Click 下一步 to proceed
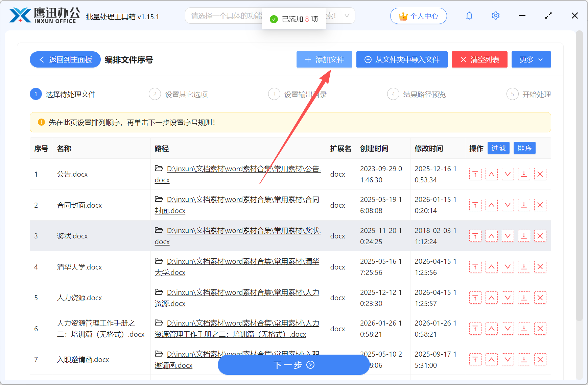 tap(293, 365)
